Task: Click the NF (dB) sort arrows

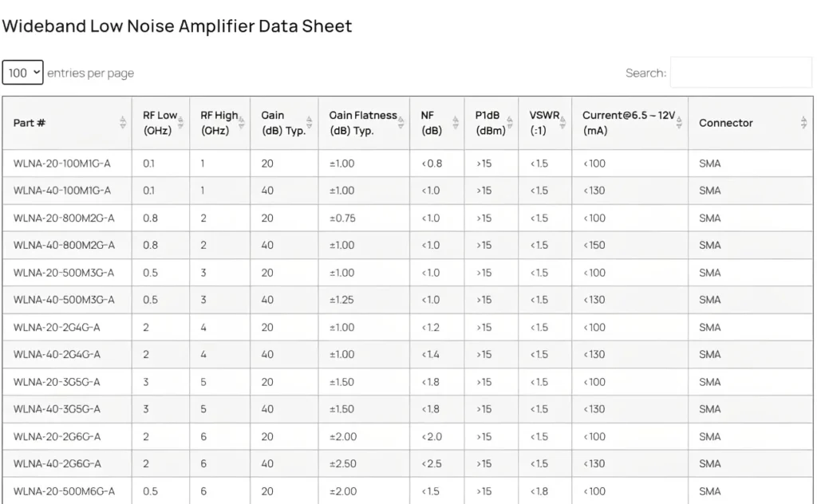Action: click(456, 123)
